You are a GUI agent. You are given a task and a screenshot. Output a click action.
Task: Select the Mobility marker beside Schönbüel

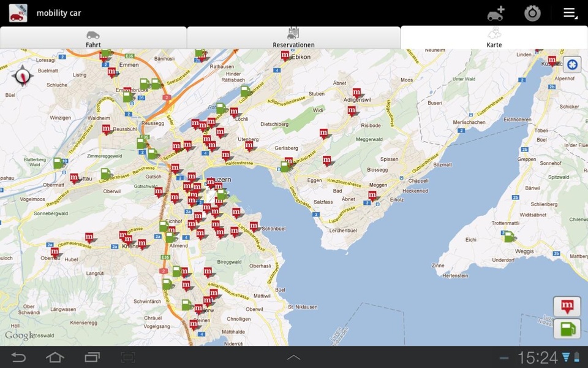(x=254, y=226)
